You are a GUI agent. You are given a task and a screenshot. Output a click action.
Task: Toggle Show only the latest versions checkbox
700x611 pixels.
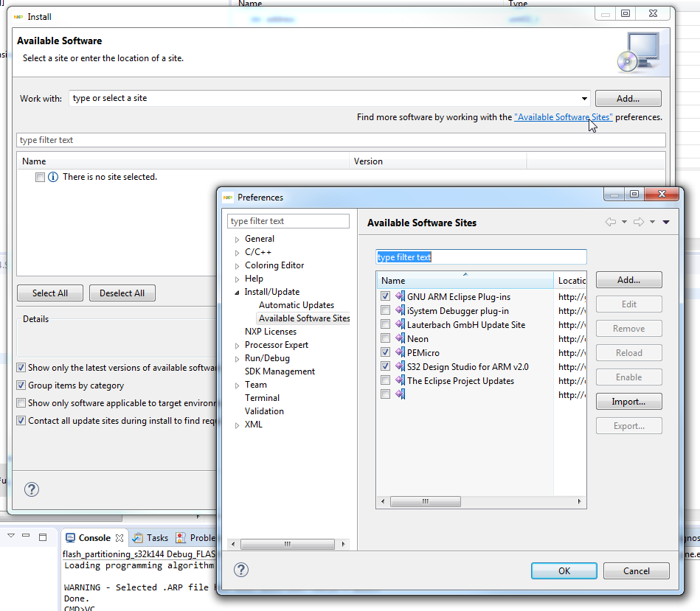(x=21, y=368)
